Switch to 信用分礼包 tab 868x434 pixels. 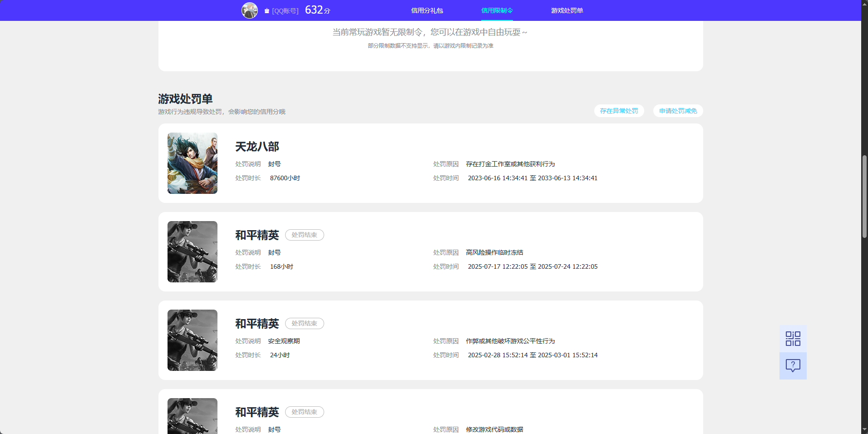(x=427, y=10)
